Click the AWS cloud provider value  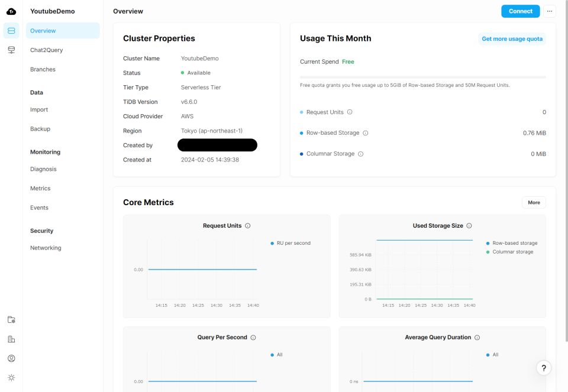coord(188,116)
